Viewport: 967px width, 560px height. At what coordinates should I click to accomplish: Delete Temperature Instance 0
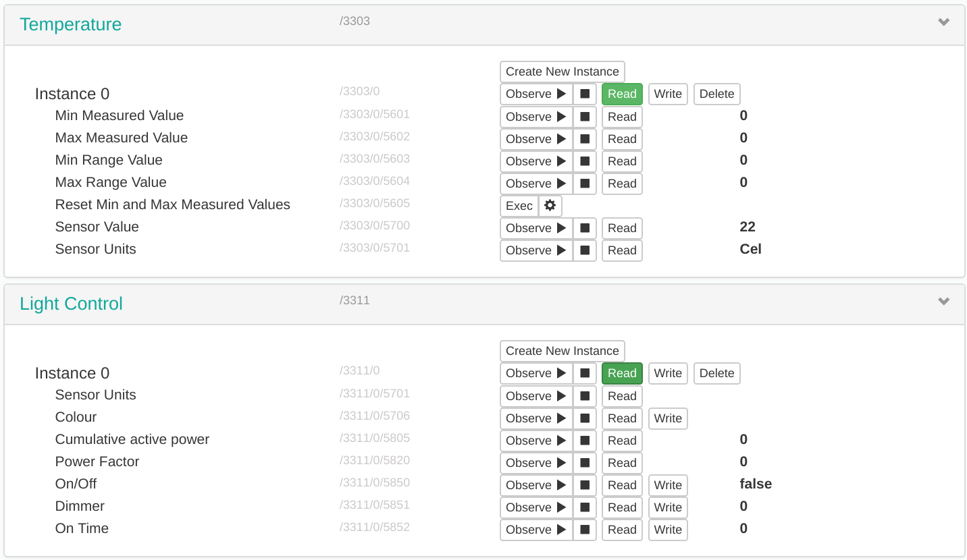[x=717, y=94]
